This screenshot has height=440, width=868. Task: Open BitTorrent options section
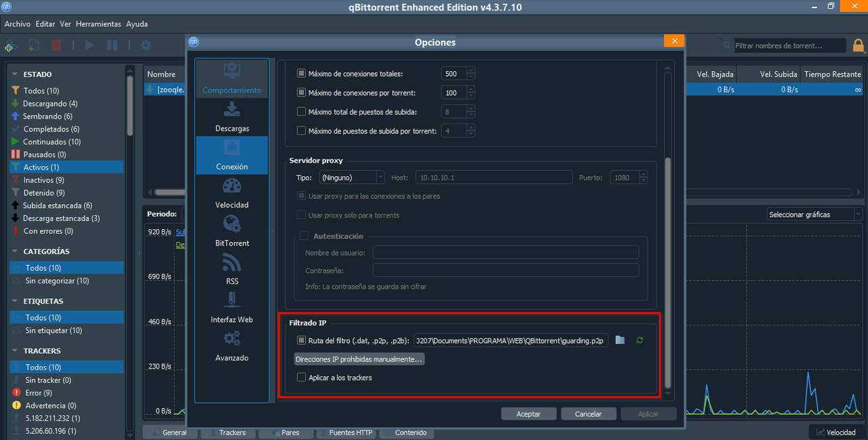click(x=232, y=232)
